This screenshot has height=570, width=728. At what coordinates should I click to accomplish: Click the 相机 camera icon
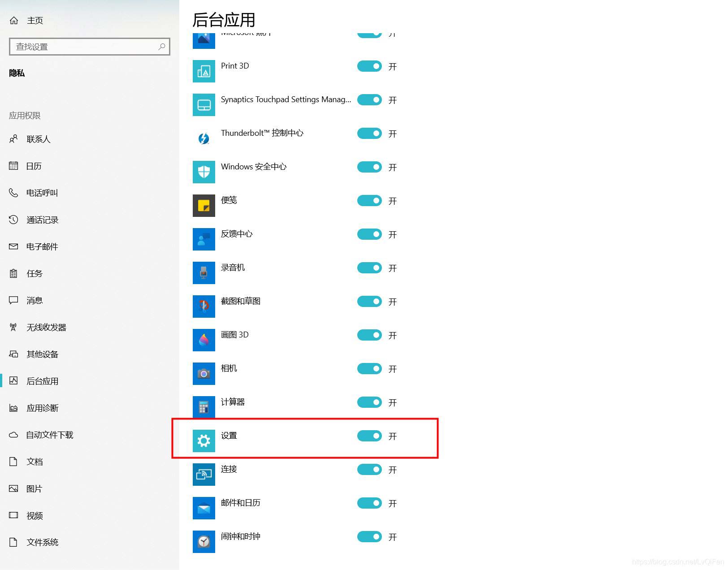click(204, 374)
